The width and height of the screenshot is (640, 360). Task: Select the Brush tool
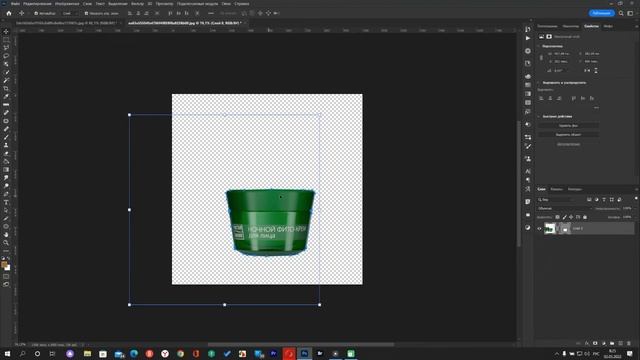(x=6, y=137)
